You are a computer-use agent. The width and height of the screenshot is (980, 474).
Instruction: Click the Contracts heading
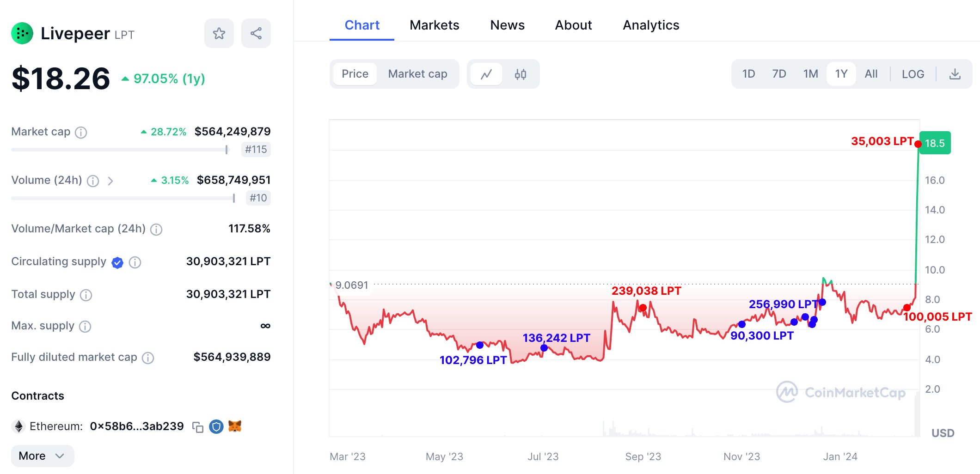pos(37,396)
